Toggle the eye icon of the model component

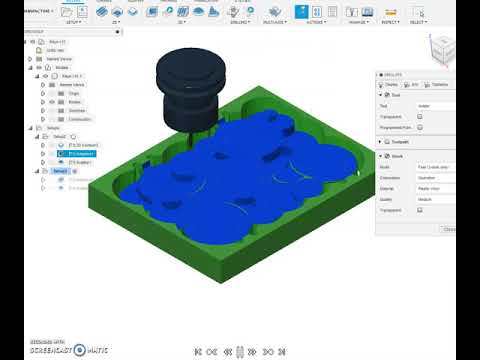(46, 76)
